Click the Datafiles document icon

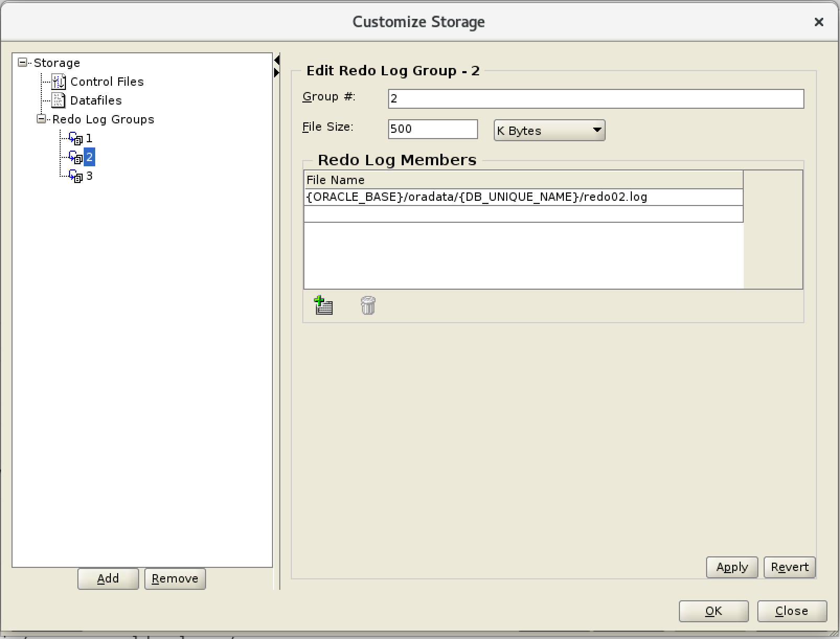(x=59, y=100)
